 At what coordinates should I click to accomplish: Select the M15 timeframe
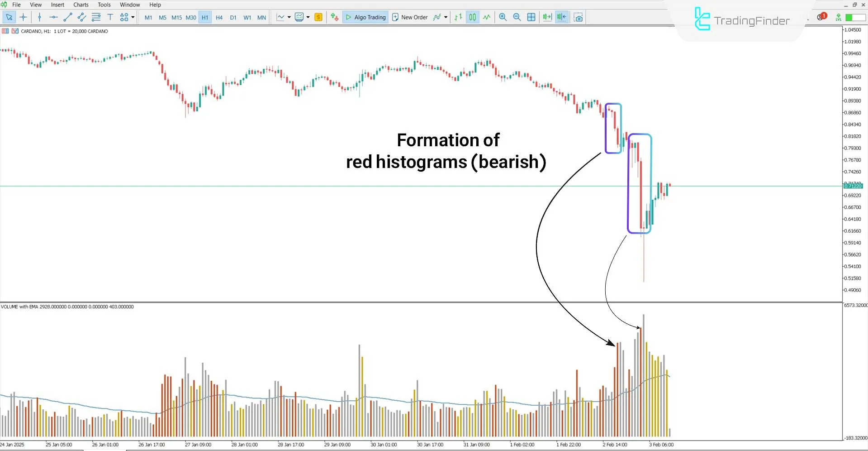coord(176,17)
